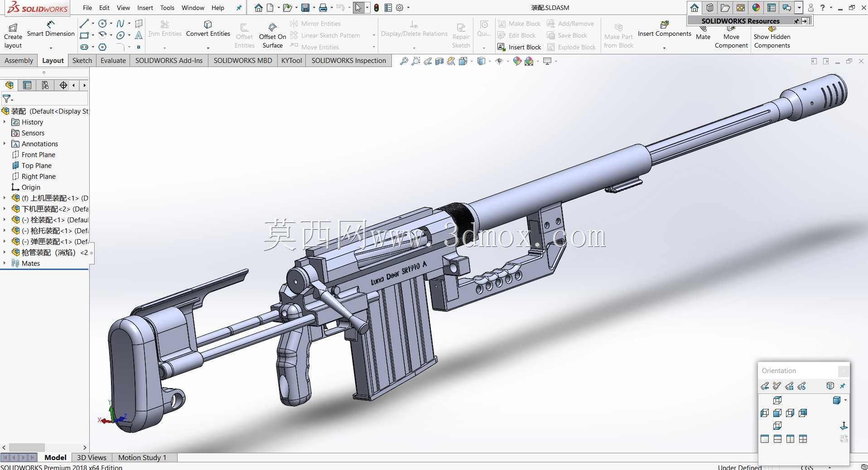Click Zoom to Area icon
This screenshot has height=470, width=868.
(415, 61)
